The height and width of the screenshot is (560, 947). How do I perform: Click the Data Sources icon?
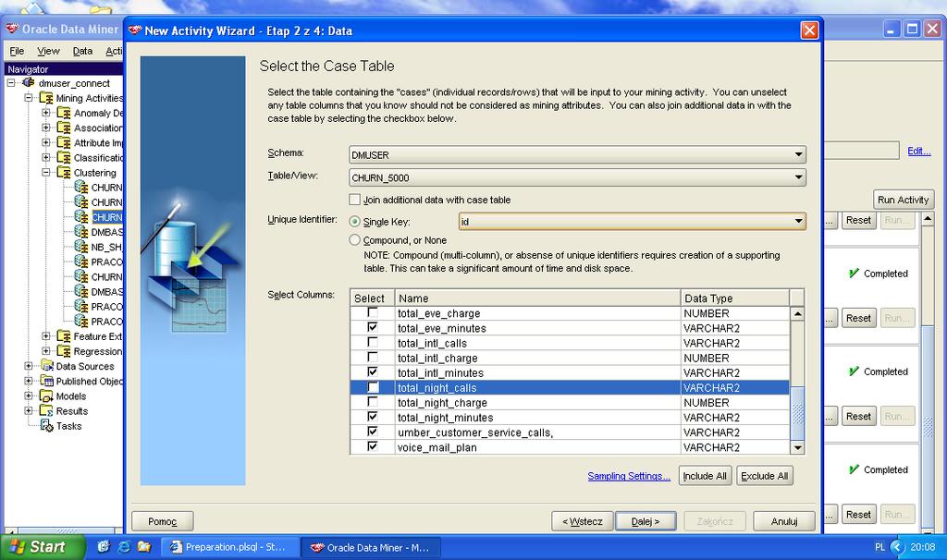tap(46, 366)
